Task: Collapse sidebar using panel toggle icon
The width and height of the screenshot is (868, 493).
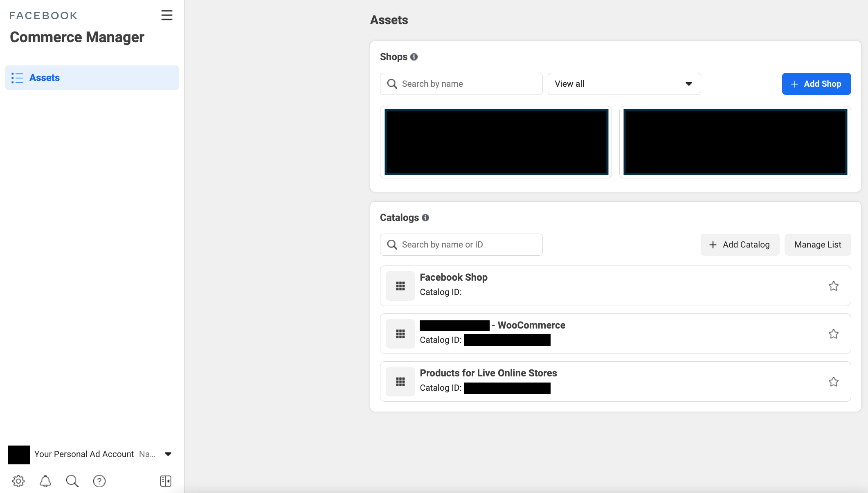Action: (x=166, y=481)
